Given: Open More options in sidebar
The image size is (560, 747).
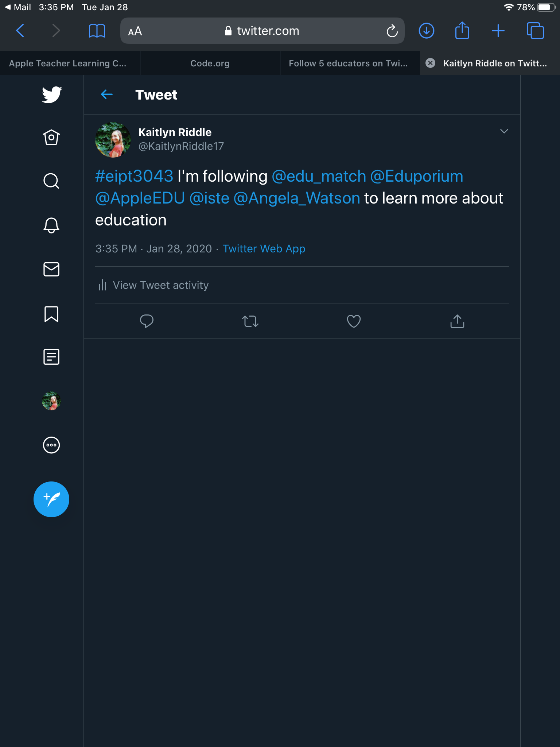Looking at the screenshot, I should point(51,445).
